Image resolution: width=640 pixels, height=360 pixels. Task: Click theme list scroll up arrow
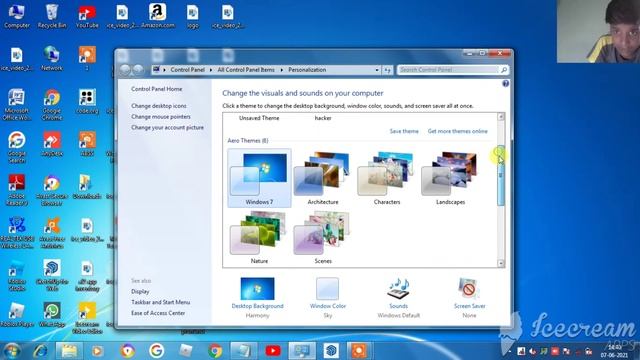click(501, 117)
